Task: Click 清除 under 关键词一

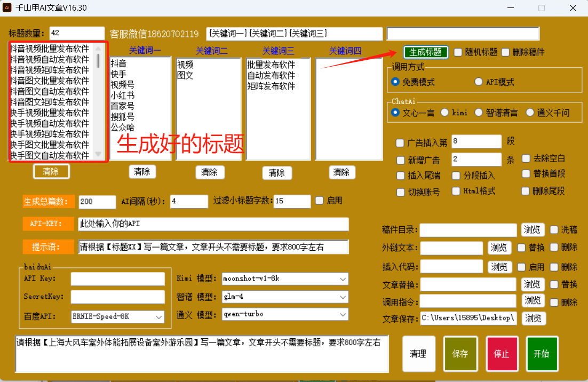Action: coord(142,172)
